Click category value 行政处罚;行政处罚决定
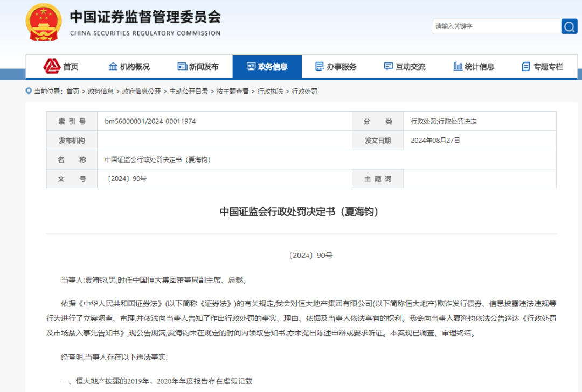 tap(444, 121)
